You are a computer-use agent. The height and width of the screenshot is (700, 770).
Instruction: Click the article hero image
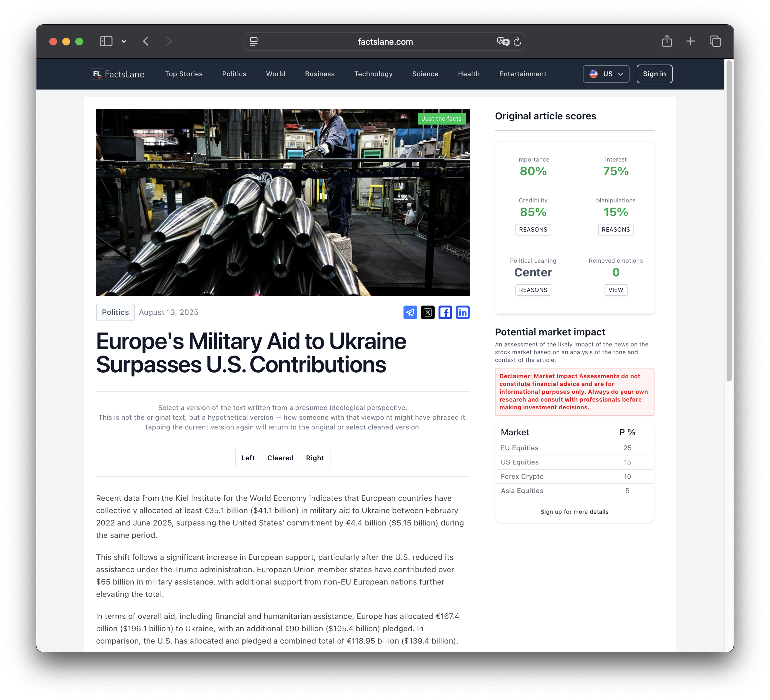pos(283,202)
